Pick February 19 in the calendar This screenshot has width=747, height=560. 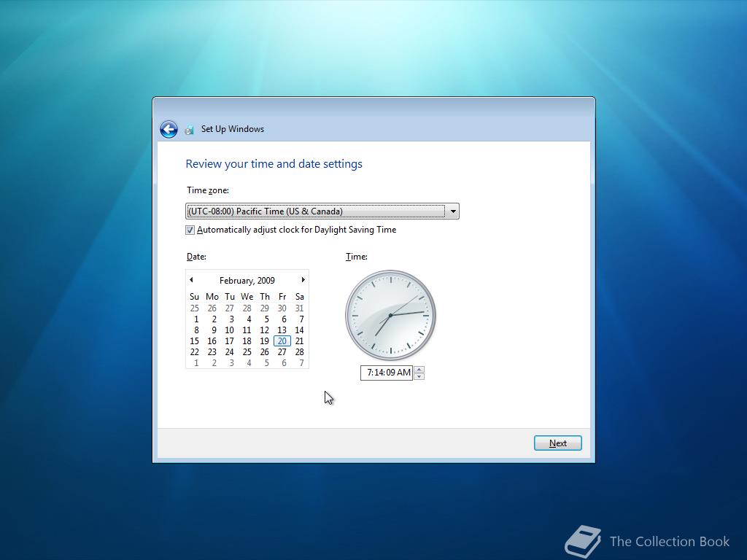(x=264, y=341)
